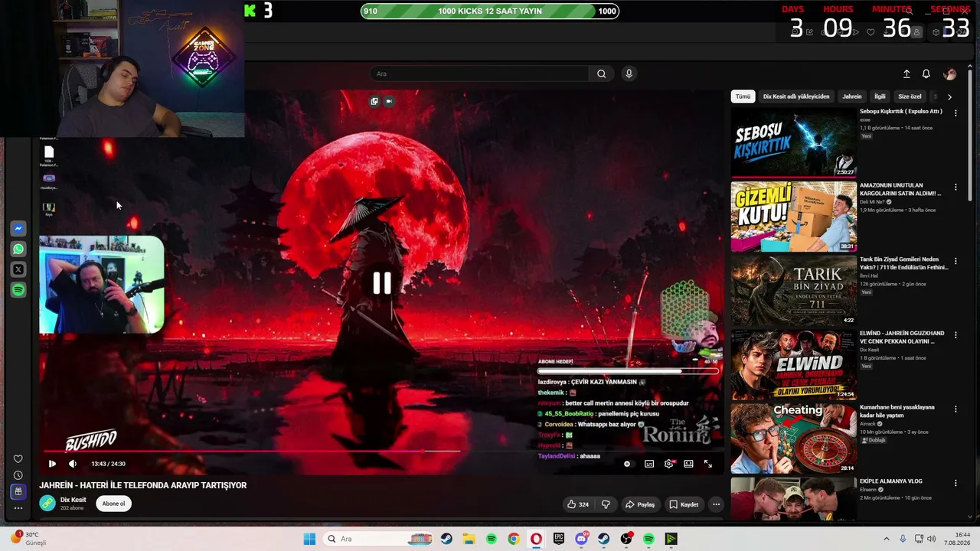Open options for Tarık Bin Ziyad video

tap(955, 262)
